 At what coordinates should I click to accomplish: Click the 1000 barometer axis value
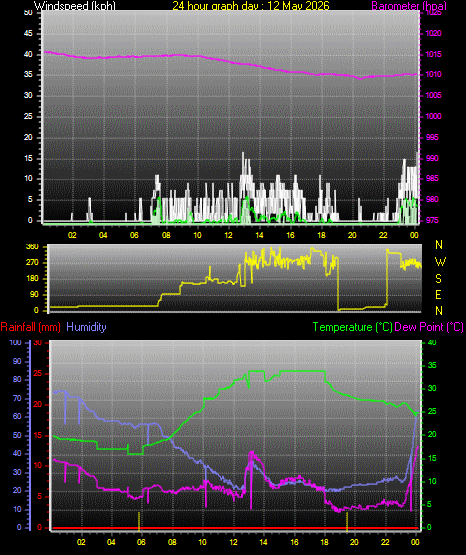coord(433,116)
